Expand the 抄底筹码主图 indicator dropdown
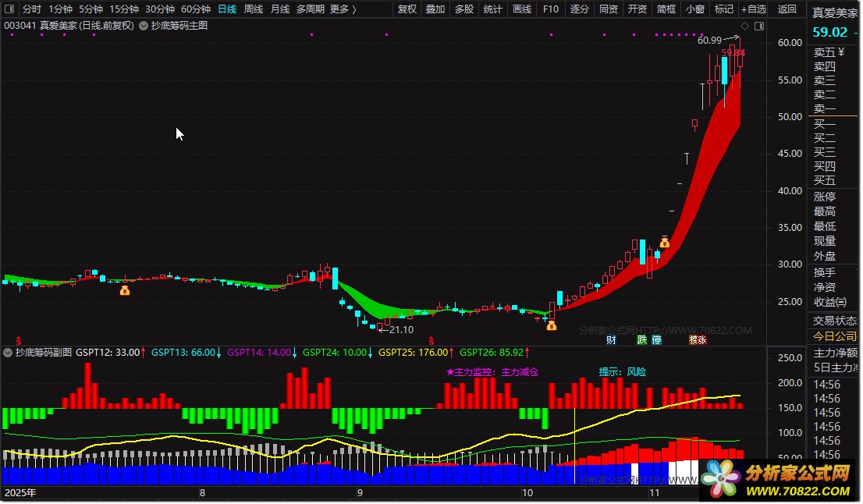Screen dimensions: 863x504 point(143,26)
